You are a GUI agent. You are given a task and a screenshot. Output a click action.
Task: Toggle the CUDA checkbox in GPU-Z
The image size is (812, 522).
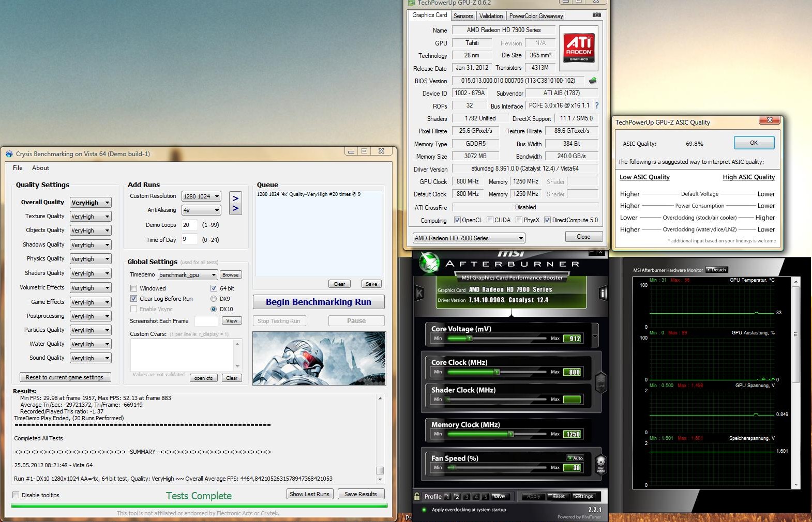point(490,220)
